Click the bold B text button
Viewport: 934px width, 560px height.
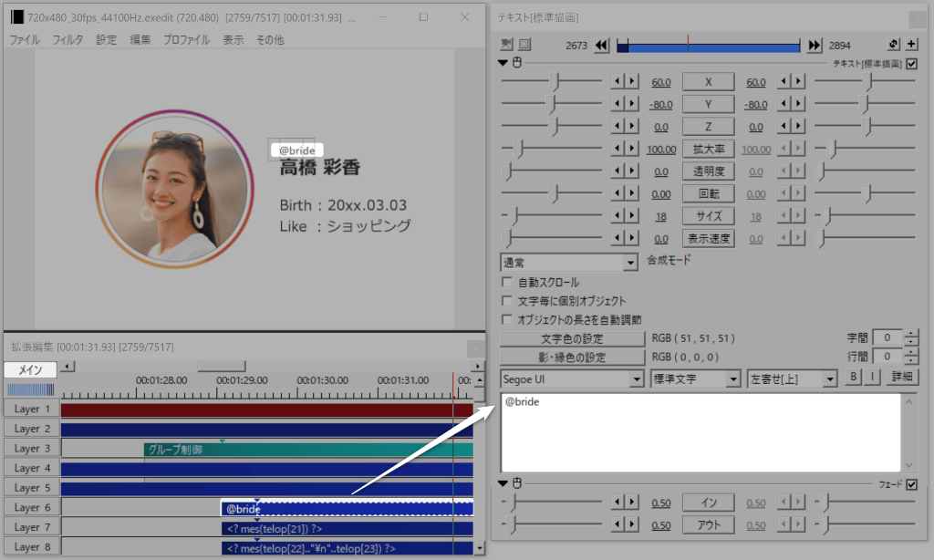pyautogui.click(x=854, y=378)
